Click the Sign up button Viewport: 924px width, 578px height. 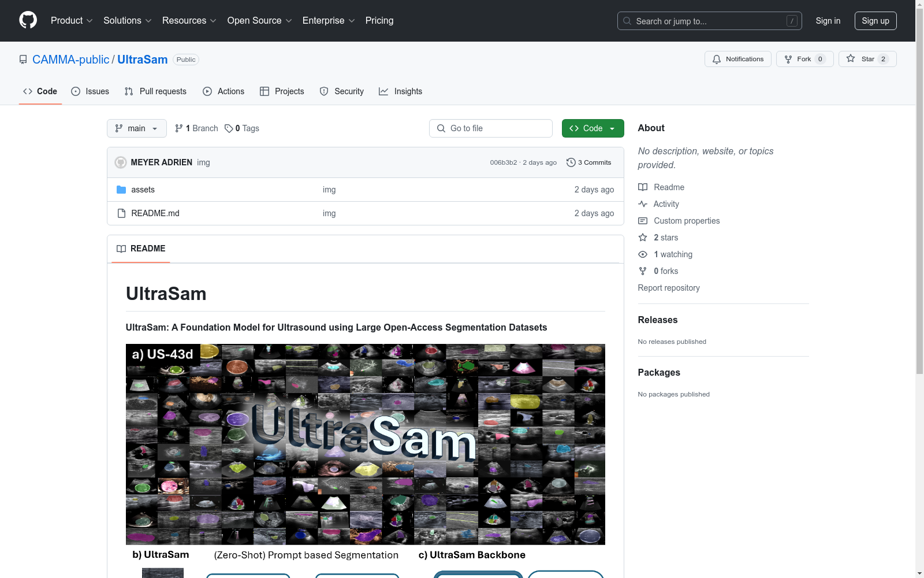875,21
